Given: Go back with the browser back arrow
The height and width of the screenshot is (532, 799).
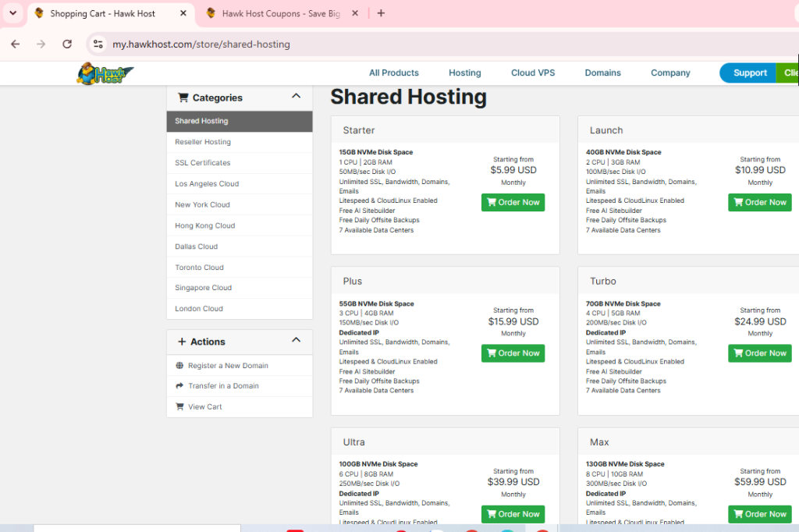Looking at the screenshot, I should pyautogui.click(x=16, y=44).
